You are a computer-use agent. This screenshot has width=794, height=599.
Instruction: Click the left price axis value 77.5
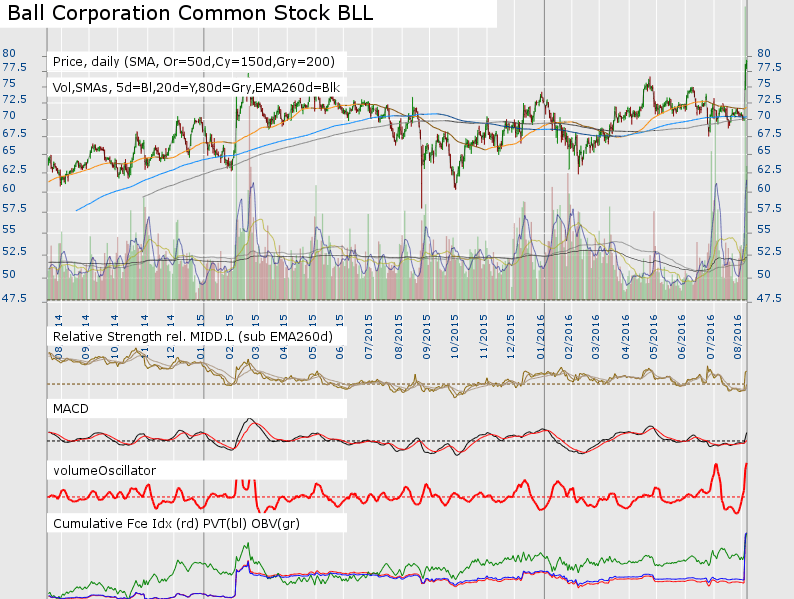point(14,68)
